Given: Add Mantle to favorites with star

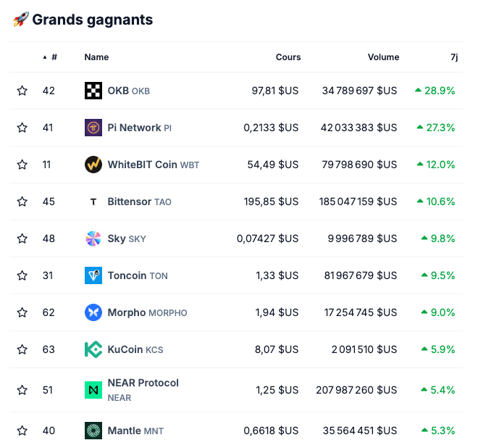Looking at the screenshot, I should (22, 431).
